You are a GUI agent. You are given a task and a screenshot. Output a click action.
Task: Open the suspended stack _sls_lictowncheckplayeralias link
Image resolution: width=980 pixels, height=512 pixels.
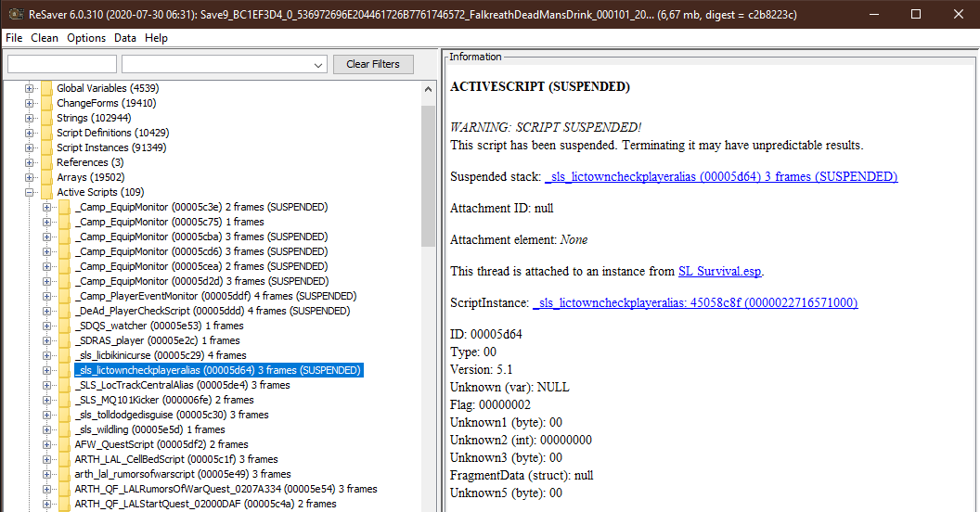[721, 177]
